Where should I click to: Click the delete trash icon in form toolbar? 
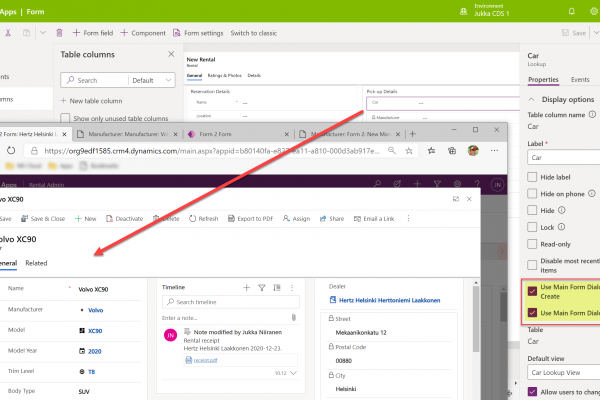coord(59,33)
